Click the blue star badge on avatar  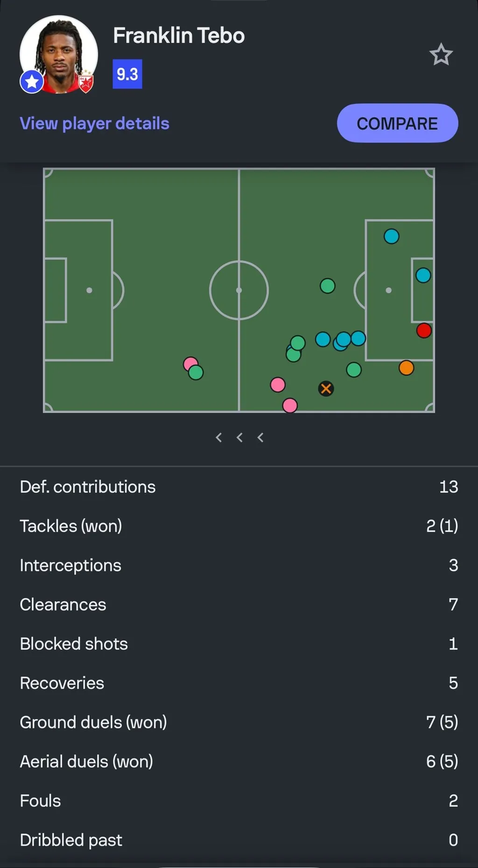coord(32,82)
